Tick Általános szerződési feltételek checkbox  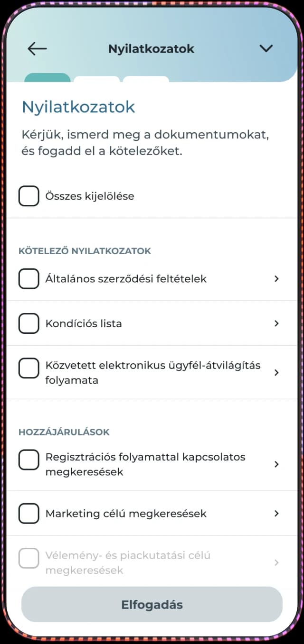[28, 278]
